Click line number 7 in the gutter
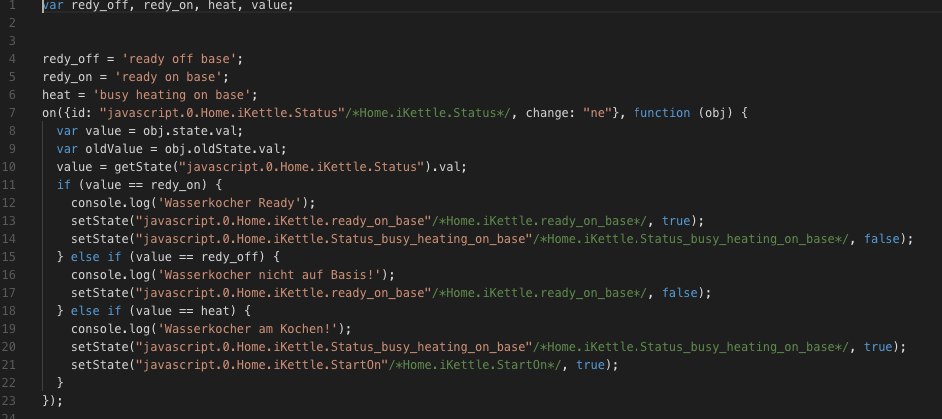The height and width of the screenshot is (419, 942). (x=12, y=113)
